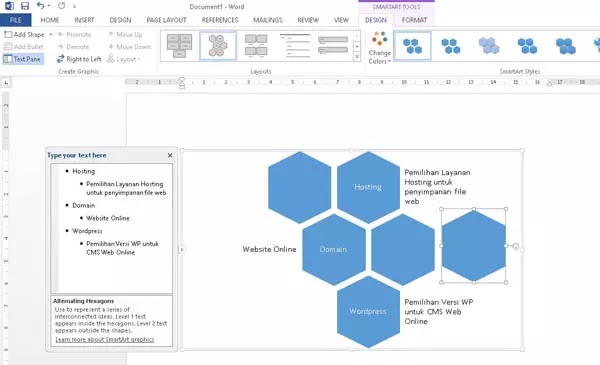The height and width of the screenshot is (365, 600).
Task: Switch to the INSERT tab
Action: point(84,20)
